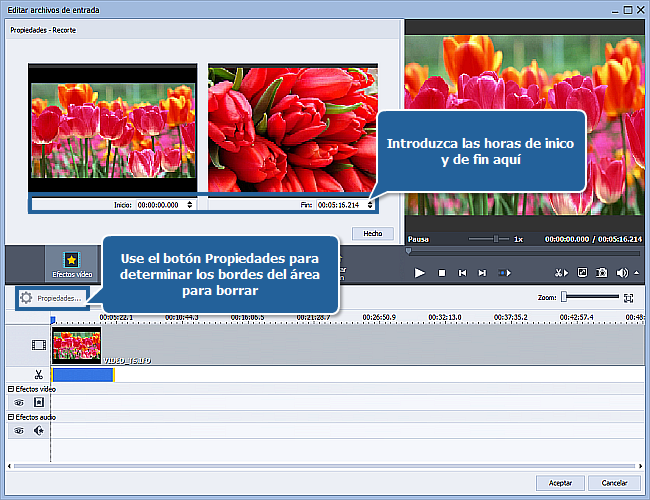Image resolution: width=650 pixels, height=500 pixels.
Task: Open Propiedades with the gear button
Action: pos(51,298)
